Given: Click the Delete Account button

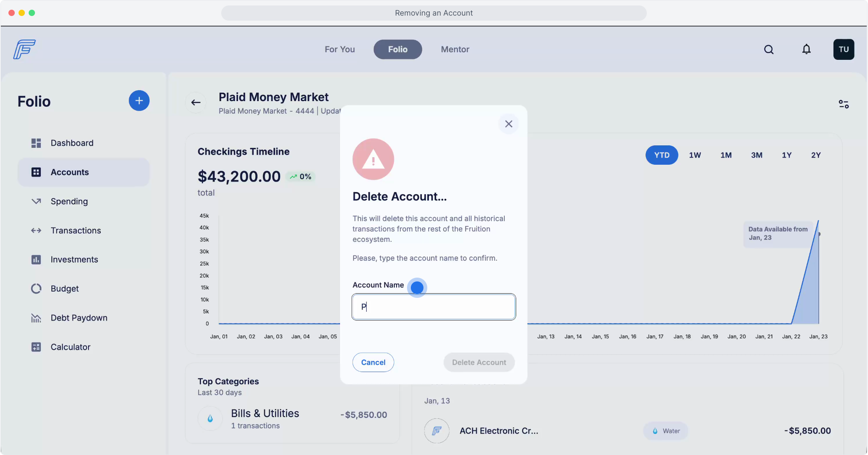Looking at the screenshot, I should [479, 362].
